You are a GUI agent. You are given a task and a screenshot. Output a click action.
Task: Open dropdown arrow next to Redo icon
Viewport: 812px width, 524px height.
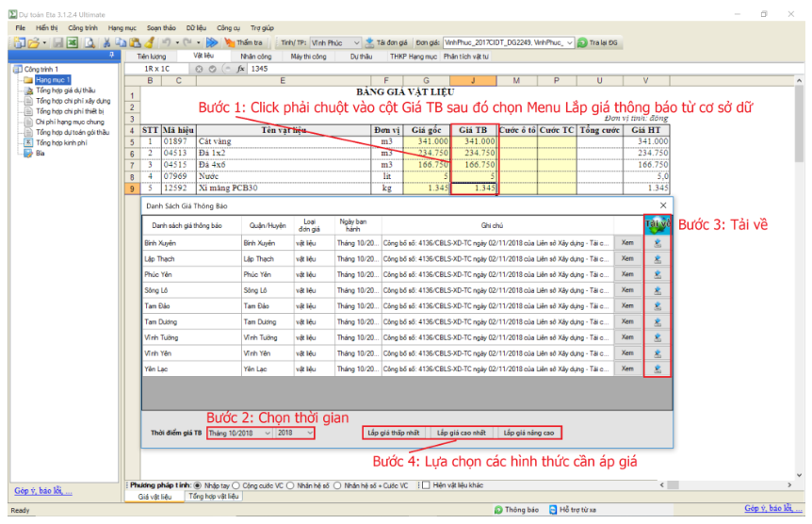click(199, 42)
